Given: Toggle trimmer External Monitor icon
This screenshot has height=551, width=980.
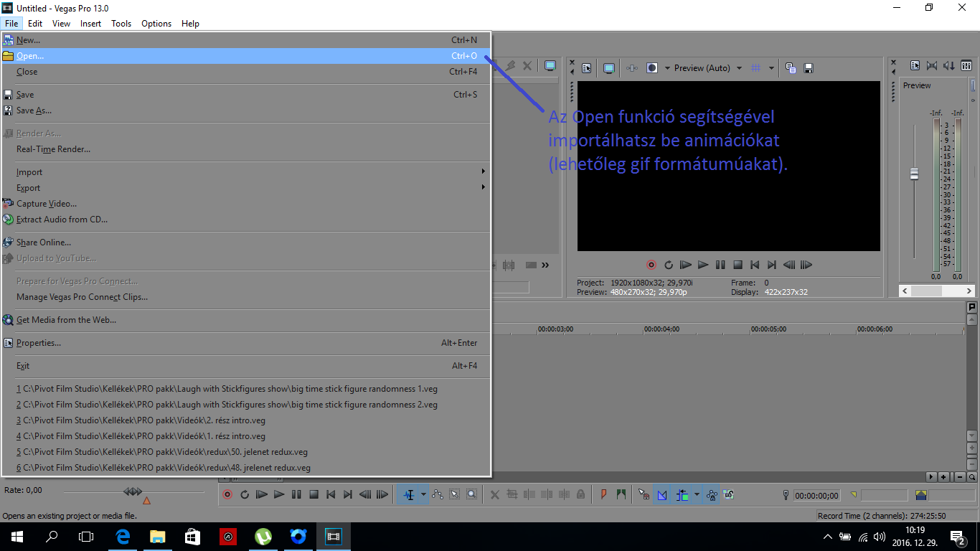Looking at the screenshot, I should tap(550, 66).
